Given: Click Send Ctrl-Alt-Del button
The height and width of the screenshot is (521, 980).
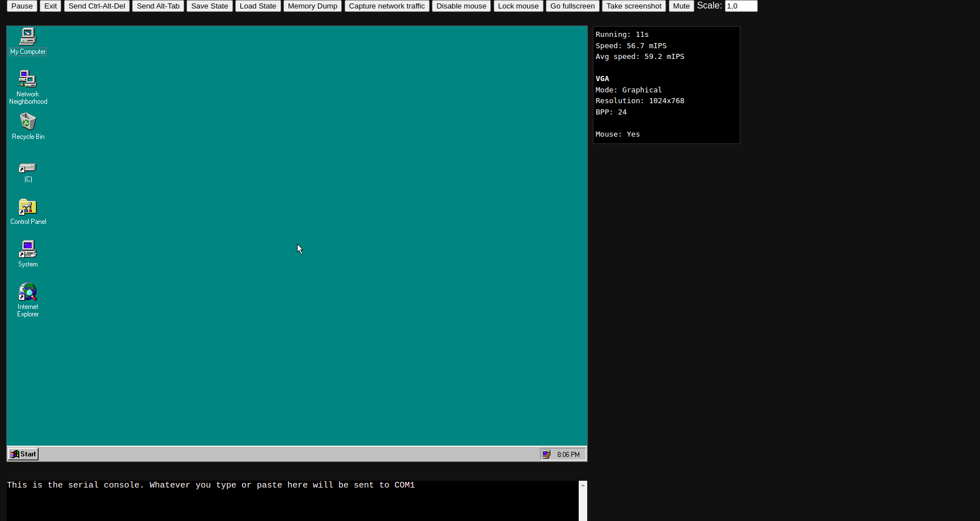Looking at the screenshot, I should (x=97, y=6).
